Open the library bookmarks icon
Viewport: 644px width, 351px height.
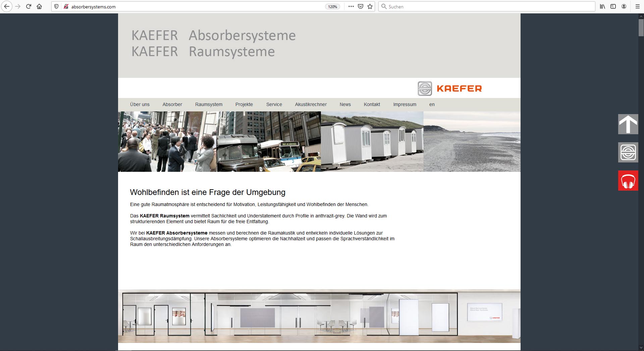(x=602, y=6)
